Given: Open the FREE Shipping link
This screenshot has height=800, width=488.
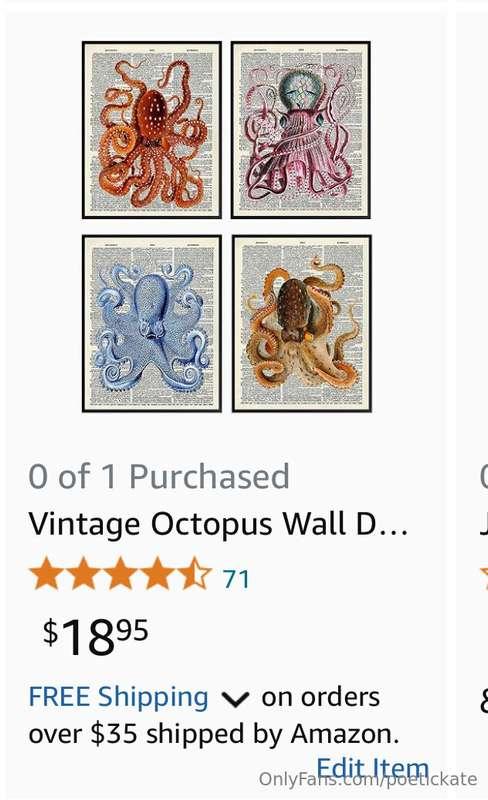Looking at the screenshot, I should point(118,697).
